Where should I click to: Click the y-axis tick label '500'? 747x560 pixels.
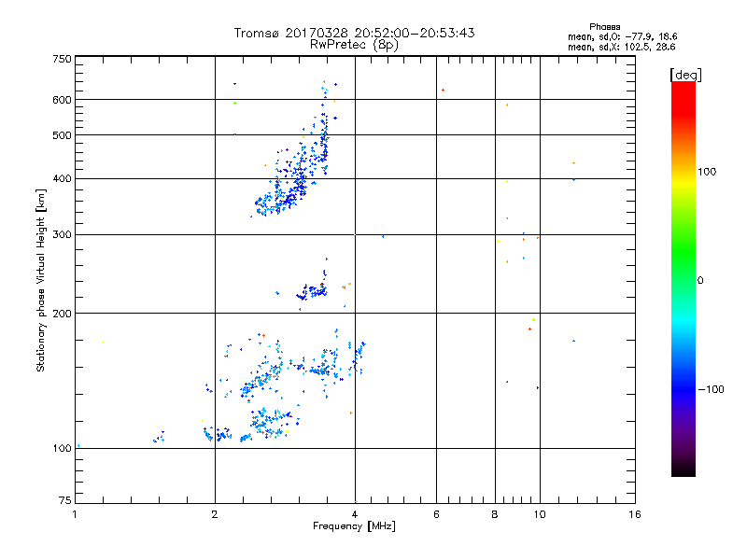(x=62, y=135)
